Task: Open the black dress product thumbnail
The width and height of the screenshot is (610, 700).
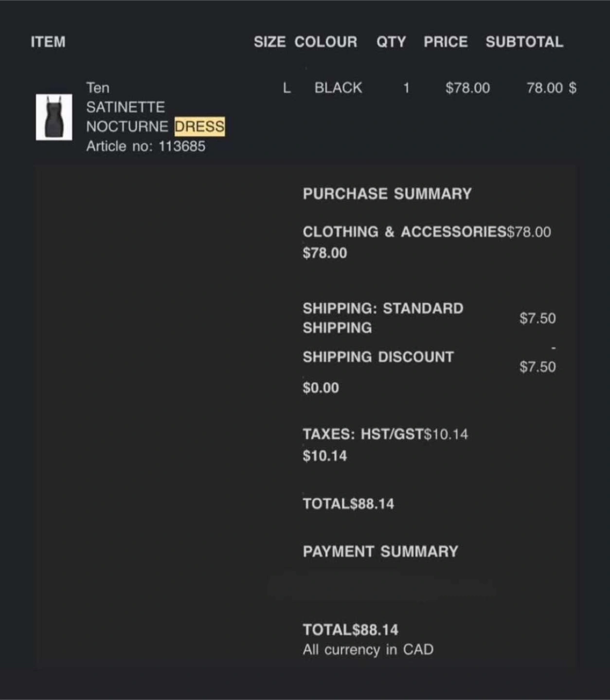Action: (54, 117)
